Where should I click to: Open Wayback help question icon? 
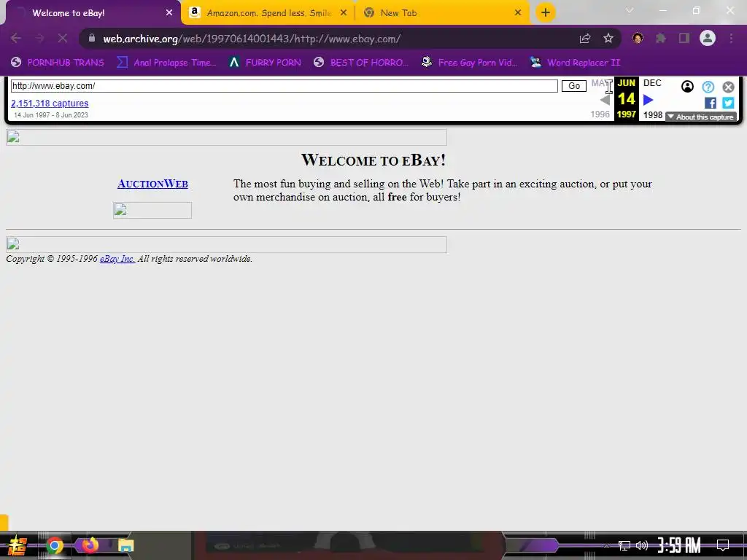[x=708, y=87]
